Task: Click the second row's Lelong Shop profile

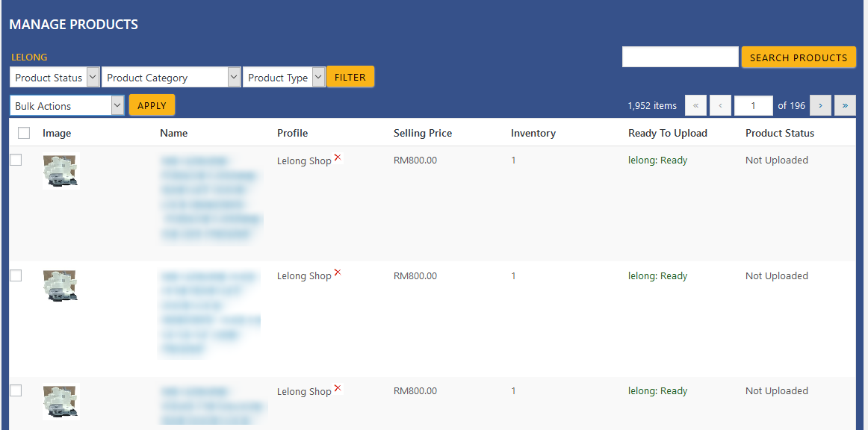Action: [x=304, y=276]
